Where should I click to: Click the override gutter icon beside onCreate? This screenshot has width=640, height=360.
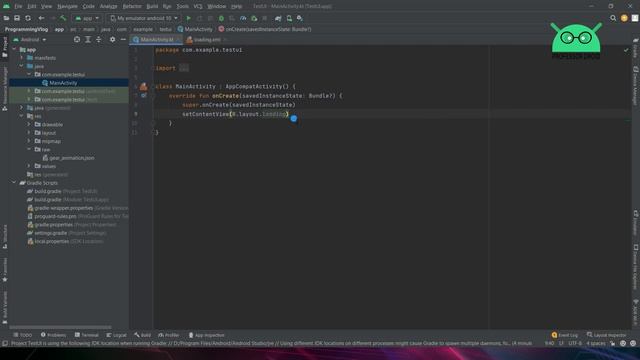point(143,96)
